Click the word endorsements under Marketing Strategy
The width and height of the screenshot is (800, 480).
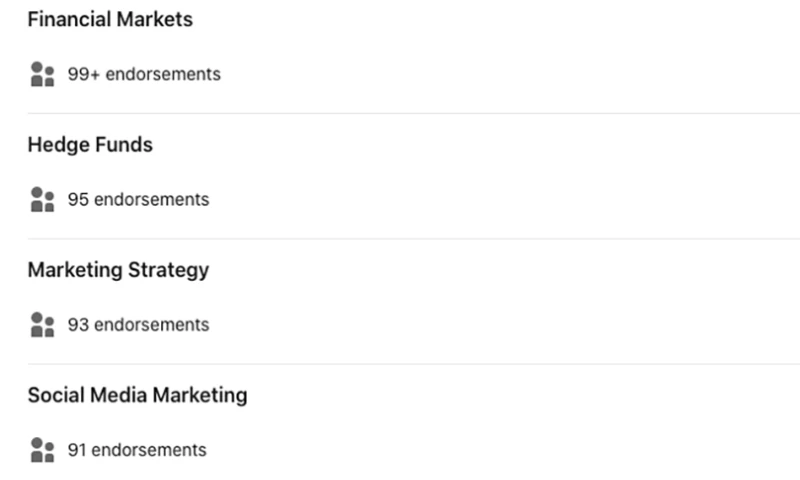point(152,324)
